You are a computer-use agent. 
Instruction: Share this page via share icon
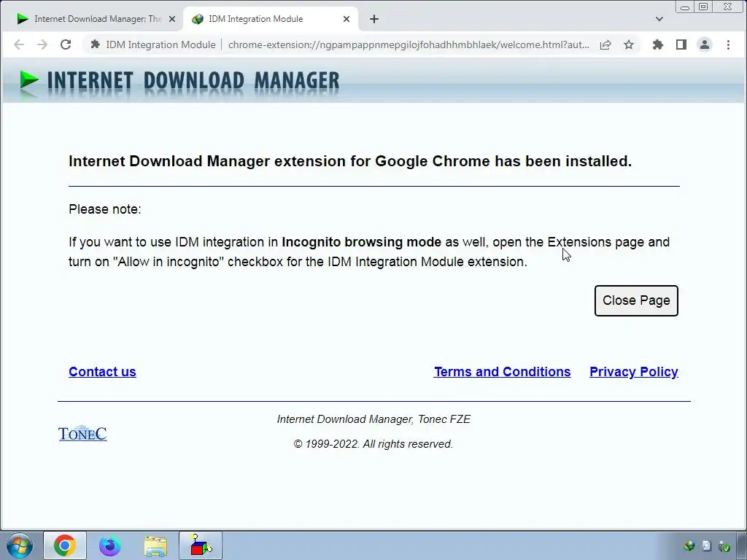(605, 44)
